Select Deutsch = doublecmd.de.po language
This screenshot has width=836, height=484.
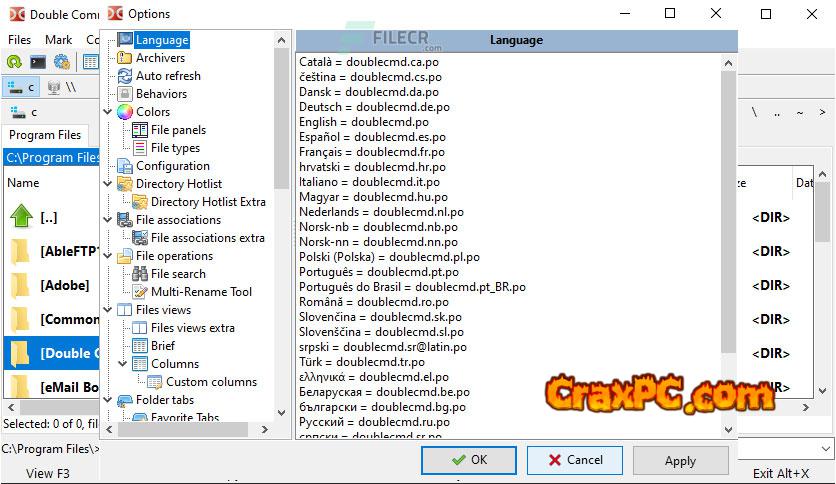pyautogui.click(x=374, y=107)
